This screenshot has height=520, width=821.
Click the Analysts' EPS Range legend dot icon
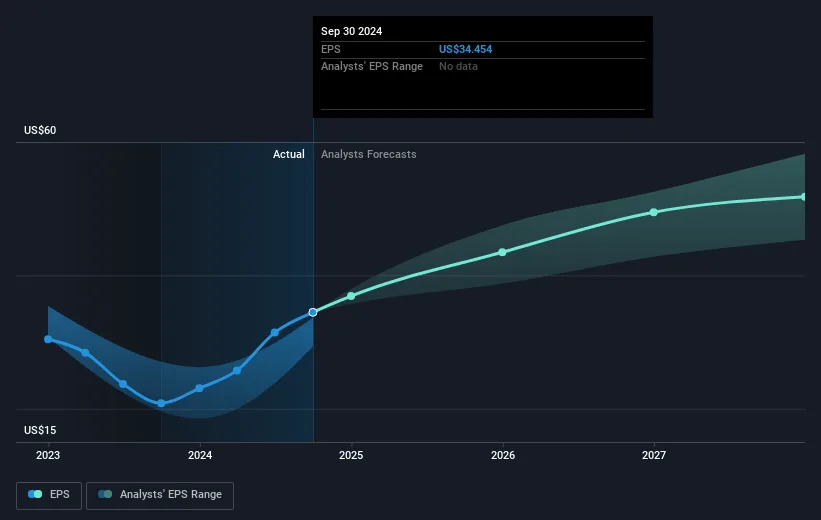105,494
